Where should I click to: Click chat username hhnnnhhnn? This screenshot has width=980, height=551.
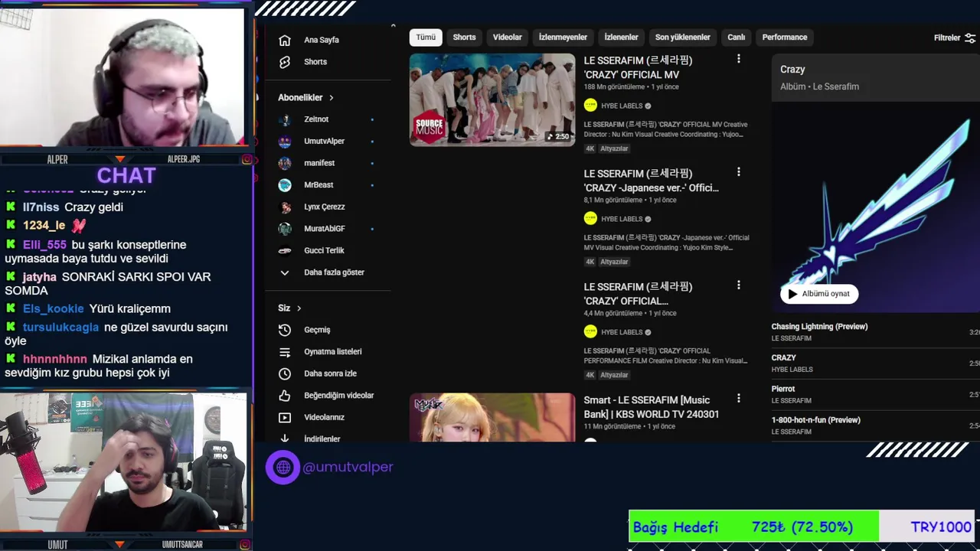[54, 360]
